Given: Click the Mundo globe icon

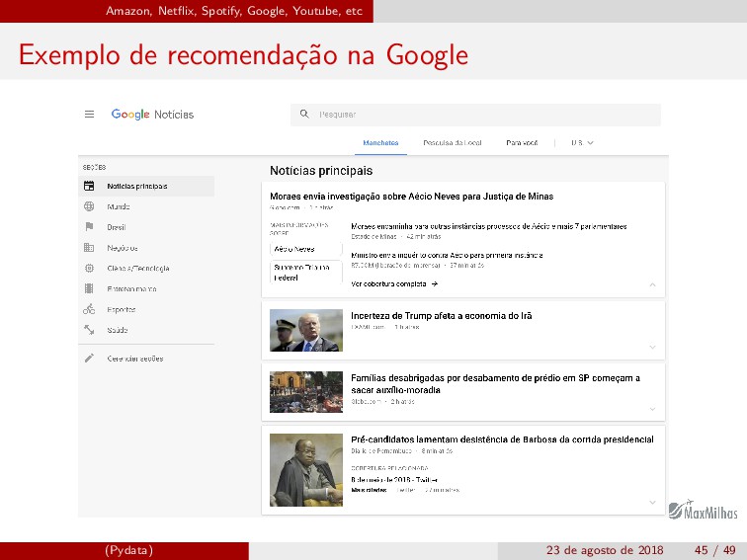Looking at the screenshot, I should [89, 206].
